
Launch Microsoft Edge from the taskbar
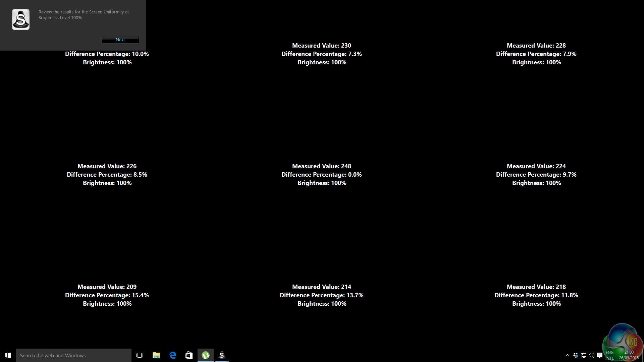click(x=173, y=355)
